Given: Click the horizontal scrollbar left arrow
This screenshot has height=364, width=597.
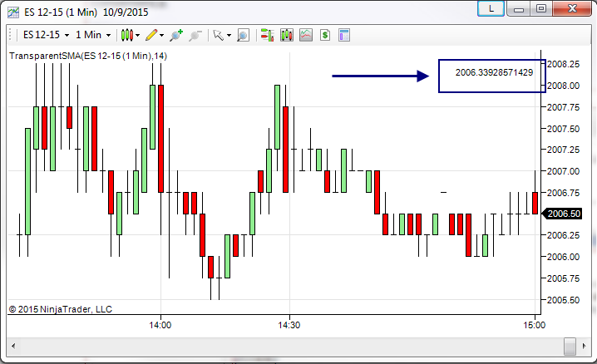Looking at the screenshot, I should pos(13,346).
